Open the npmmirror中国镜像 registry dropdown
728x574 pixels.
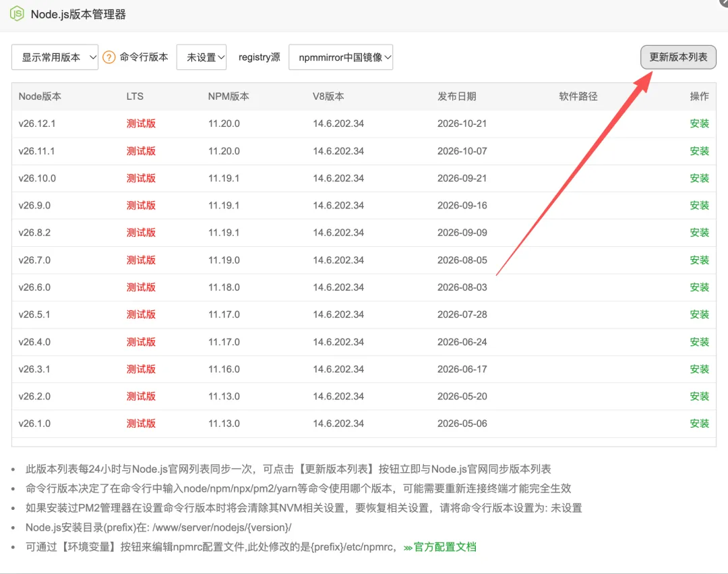(341, 57)
